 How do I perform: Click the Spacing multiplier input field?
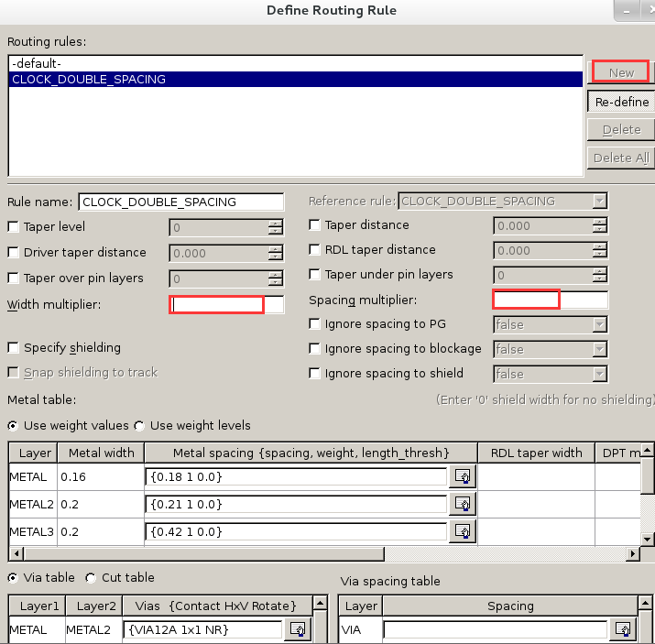pos(551,300)
